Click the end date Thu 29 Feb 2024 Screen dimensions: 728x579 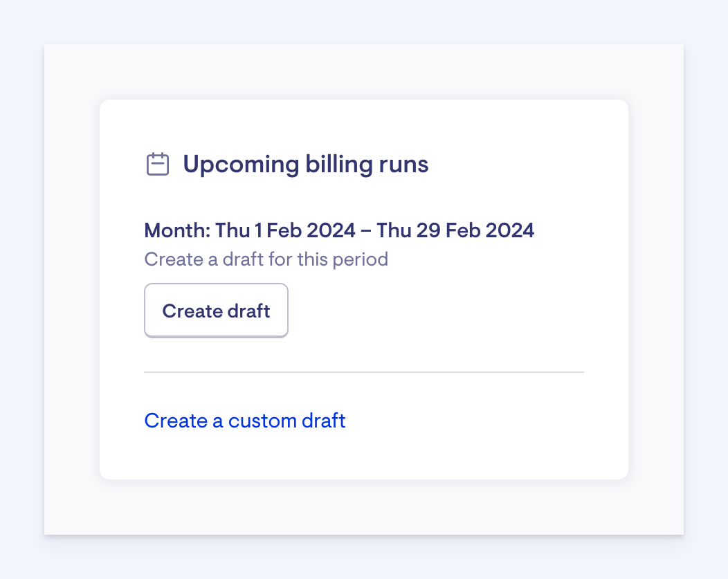pos(455,230)
